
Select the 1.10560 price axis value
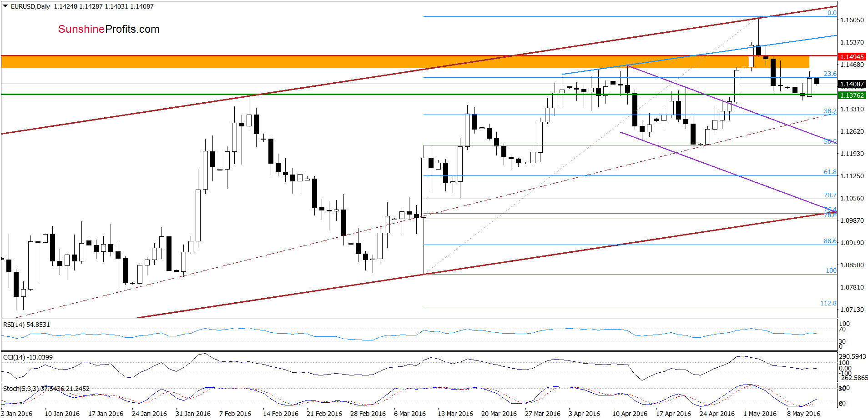coord(852,198)
